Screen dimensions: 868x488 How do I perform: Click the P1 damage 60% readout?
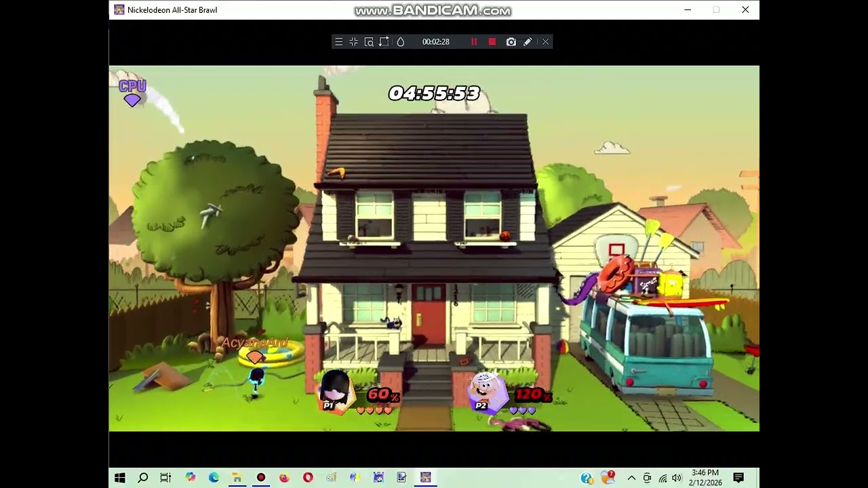[383, 394]
